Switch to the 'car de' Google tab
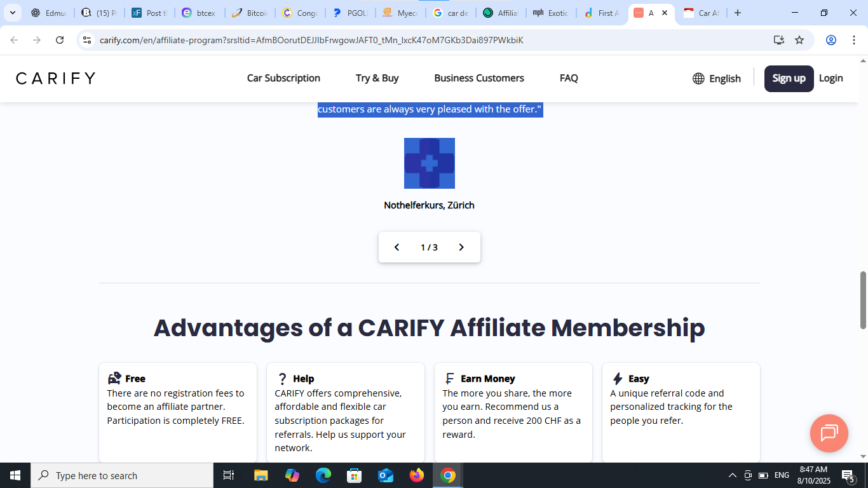Screen dimensions: 868x488 pyautogui.click(x=451, y=13)
